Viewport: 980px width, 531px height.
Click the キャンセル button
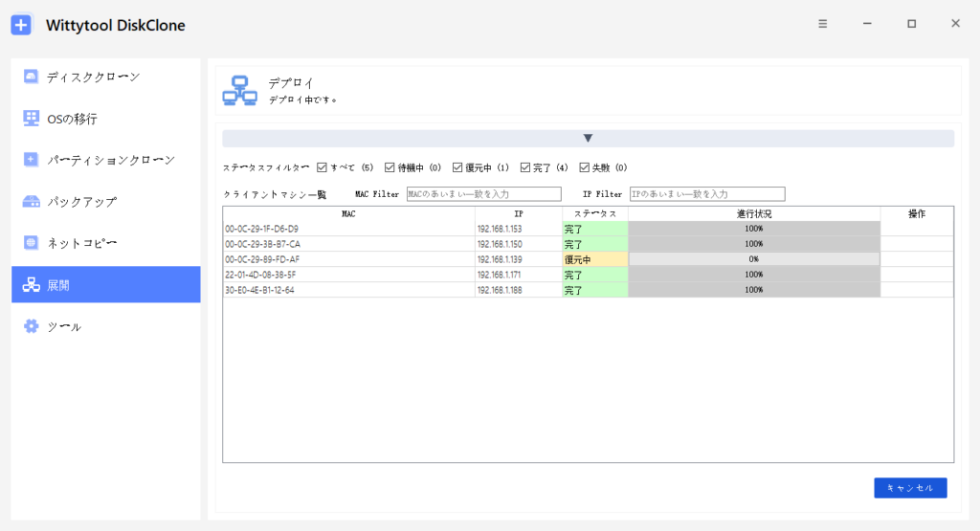tap(911, 488)
